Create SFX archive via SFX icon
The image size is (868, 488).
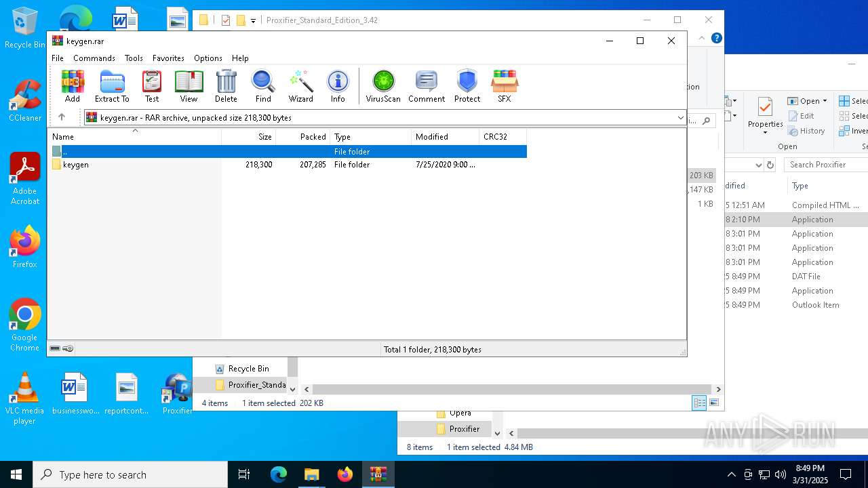504,86
